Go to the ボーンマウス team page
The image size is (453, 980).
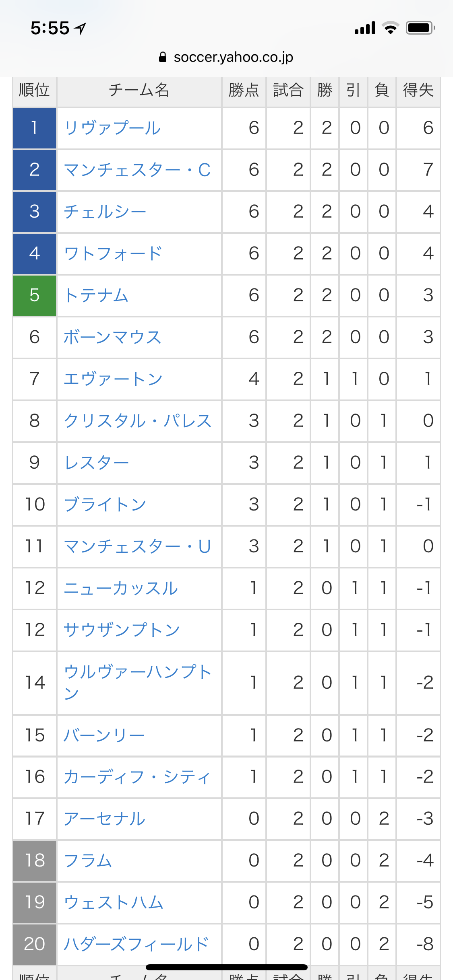tap(112, 338)
